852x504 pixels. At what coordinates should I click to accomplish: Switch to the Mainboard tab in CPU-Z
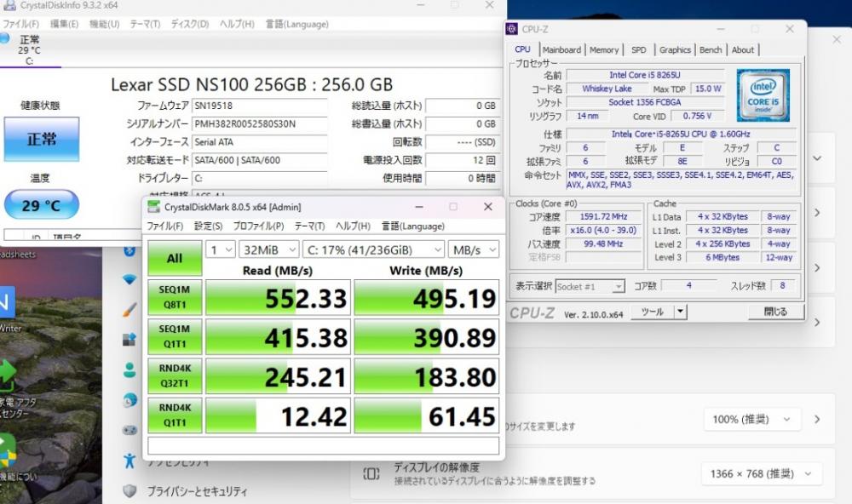pos(561,49)
